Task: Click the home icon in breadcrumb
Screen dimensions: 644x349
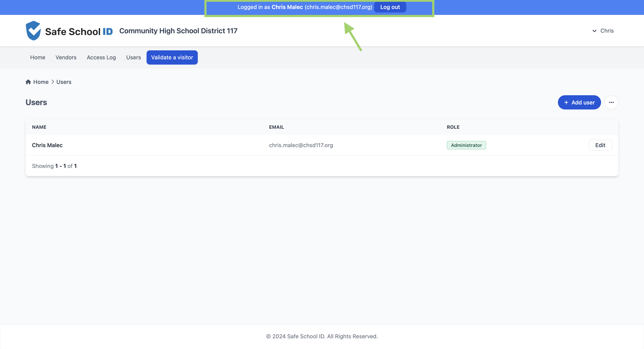Action: 28,82
